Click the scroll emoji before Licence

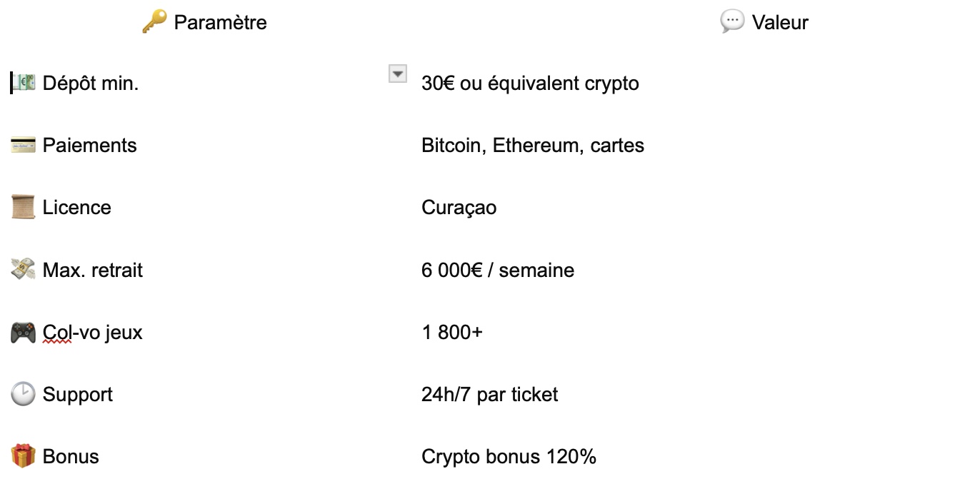24,208
